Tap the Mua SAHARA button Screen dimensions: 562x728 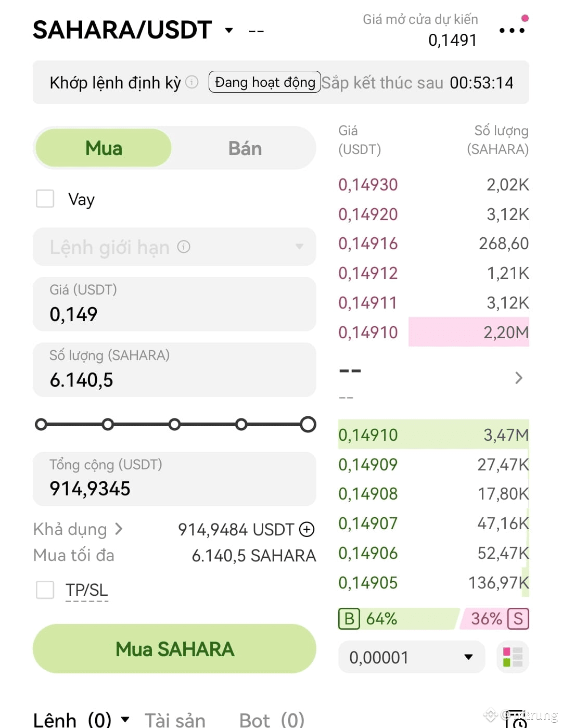(174, 648)
